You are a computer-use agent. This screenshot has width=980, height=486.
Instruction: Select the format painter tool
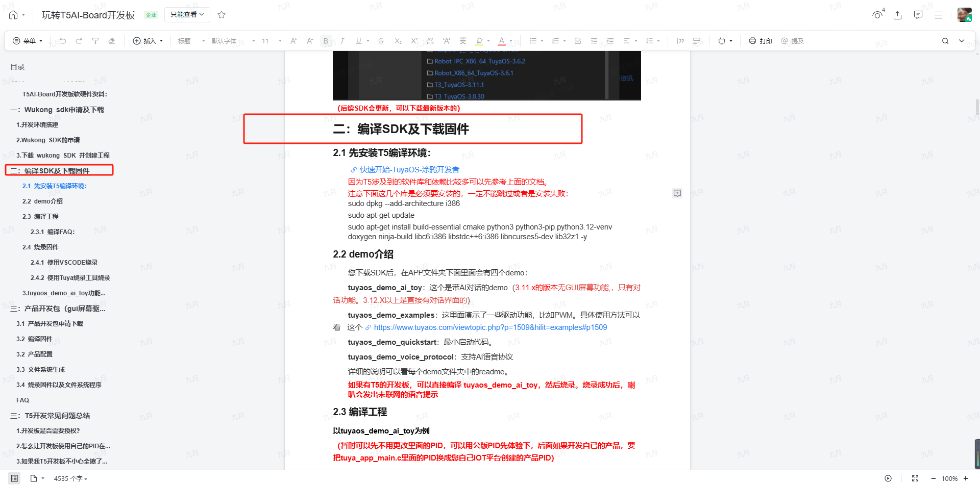pos(95,41)
